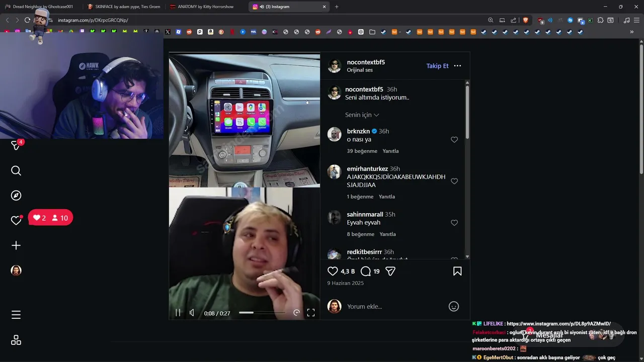The width and height of the screenshot is (644, 362).
Task: Open the bookmarks folder icon
Action: (372, 32)
